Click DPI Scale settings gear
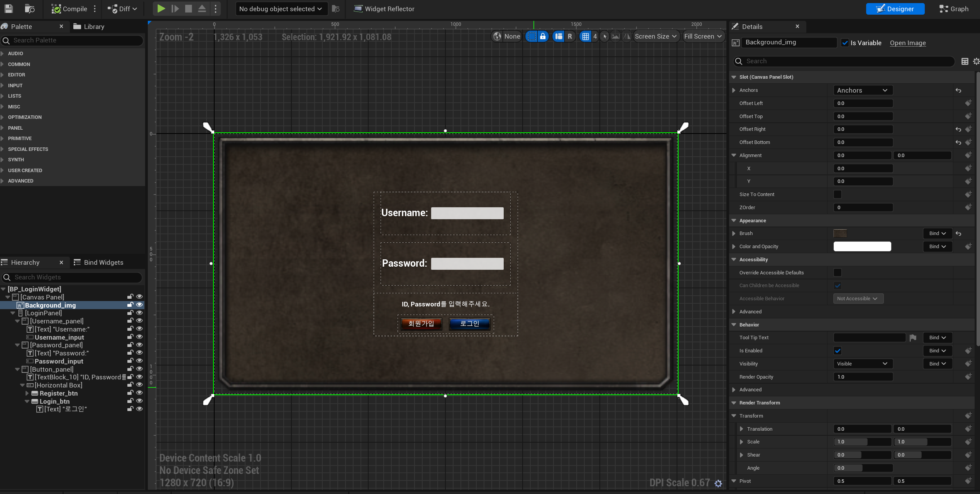The image size is (980, 494). pyautogui.click(x=718, y=483)
